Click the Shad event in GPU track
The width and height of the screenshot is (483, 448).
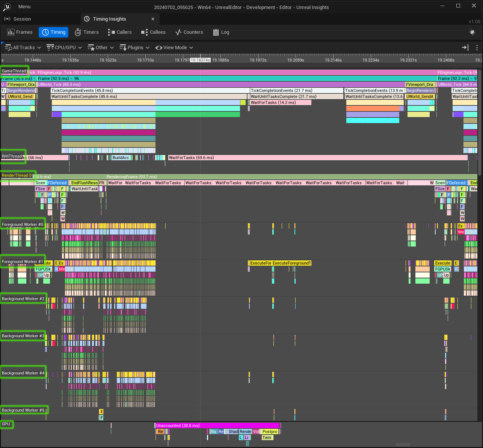[x=233, y=431]
